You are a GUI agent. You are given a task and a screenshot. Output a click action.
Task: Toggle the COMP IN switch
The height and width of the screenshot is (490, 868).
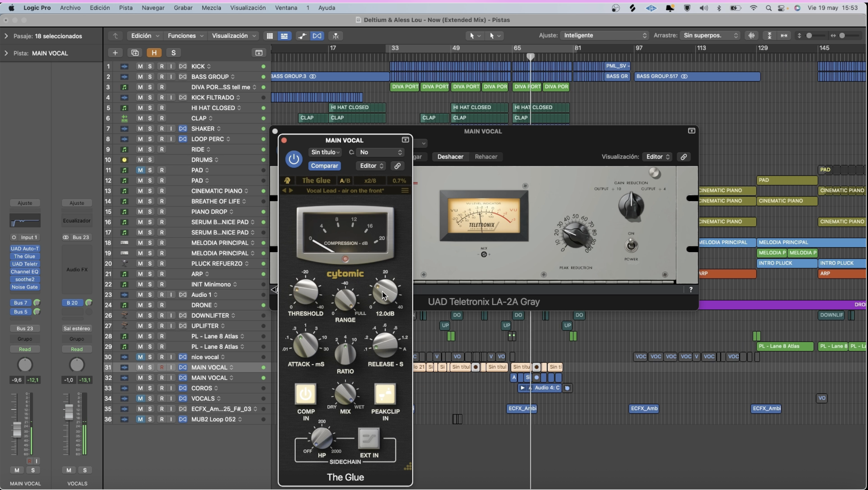pyautogui.click(x=306, y=394)
